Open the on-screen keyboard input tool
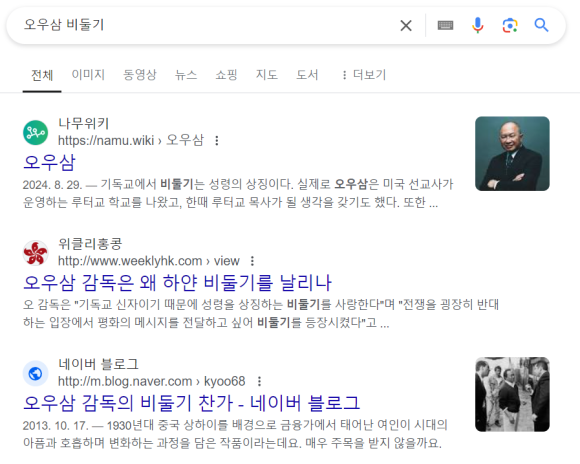This screenshot has height=464, width=580. (445, 25)
